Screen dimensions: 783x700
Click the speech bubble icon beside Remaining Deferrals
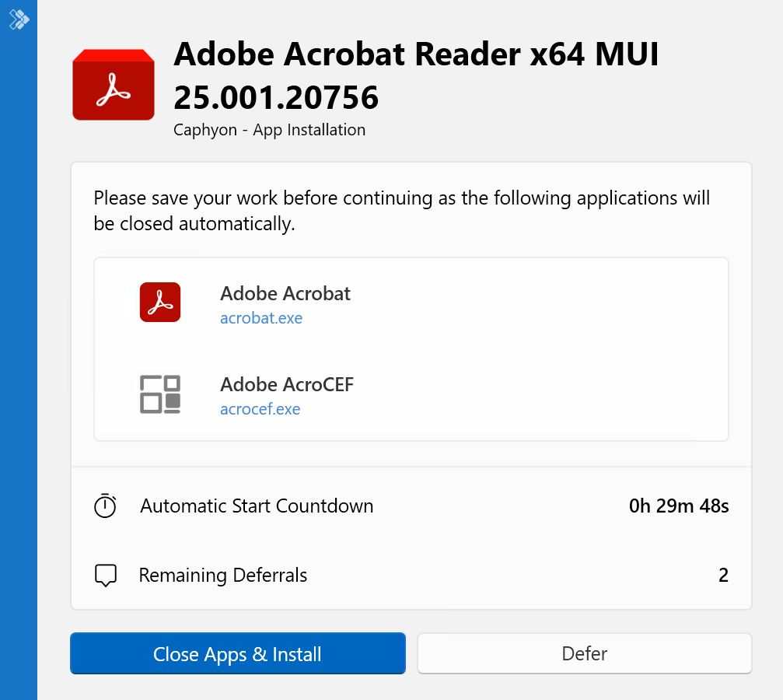[106, 575]
